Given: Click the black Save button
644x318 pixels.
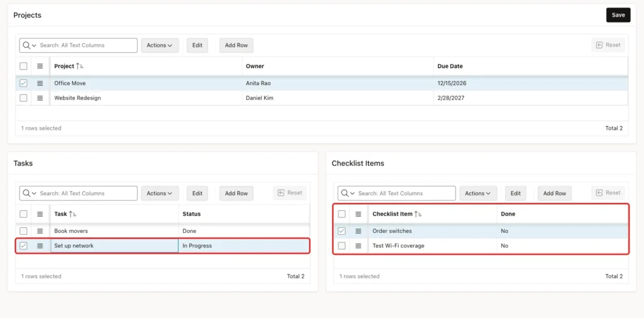Looking at the screenshot, I should (618, 15).
